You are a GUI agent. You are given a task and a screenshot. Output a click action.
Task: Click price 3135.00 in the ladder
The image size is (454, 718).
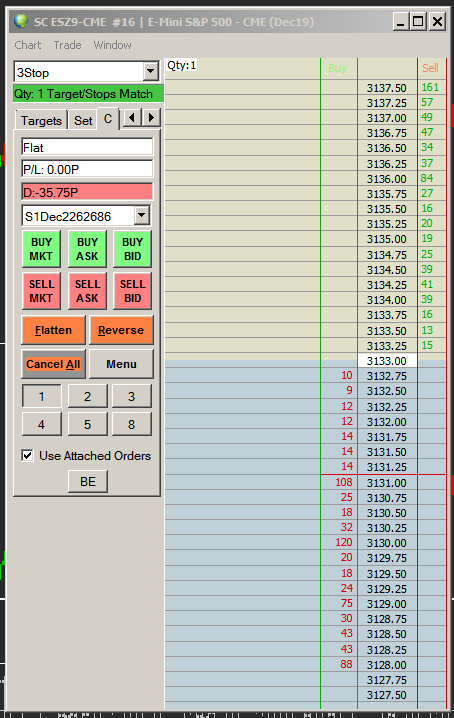click(x=387, y=239)
